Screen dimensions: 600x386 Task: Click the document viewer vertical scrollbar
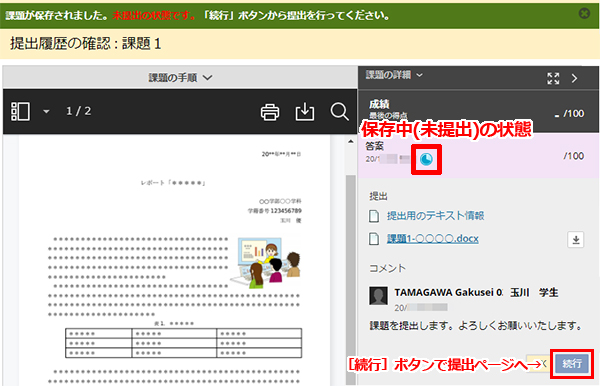point(351,279)
